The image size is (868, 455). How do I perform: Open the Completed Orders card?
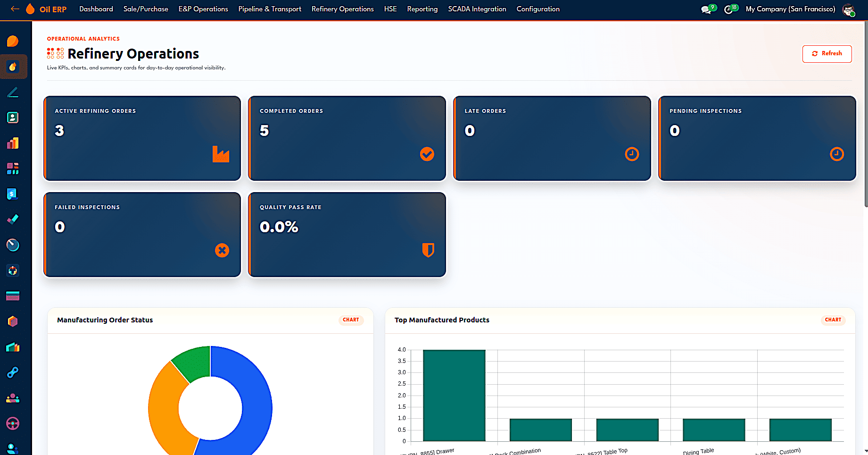click(x=347, y=138)
